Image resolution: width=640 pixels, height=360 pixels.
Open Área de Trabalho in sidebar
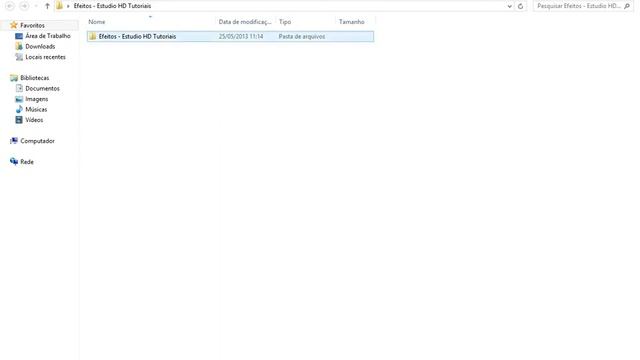pyautogui.click(x=48, y=36)
